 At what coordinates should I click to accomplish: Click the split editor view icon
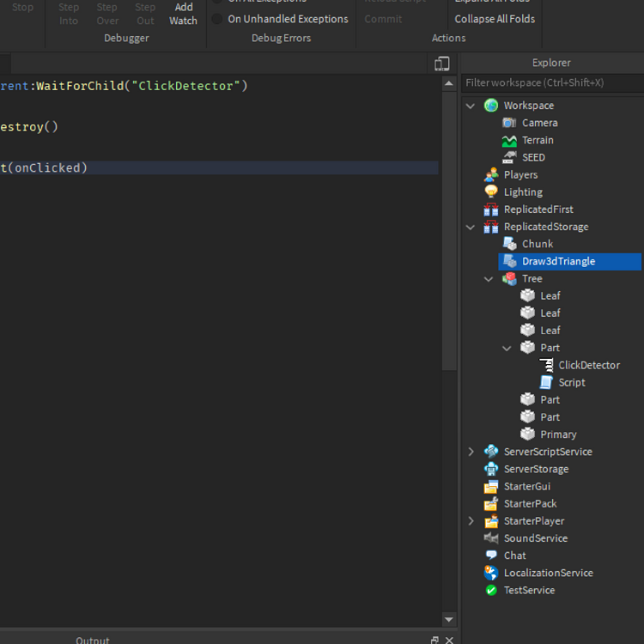(441, 64)
